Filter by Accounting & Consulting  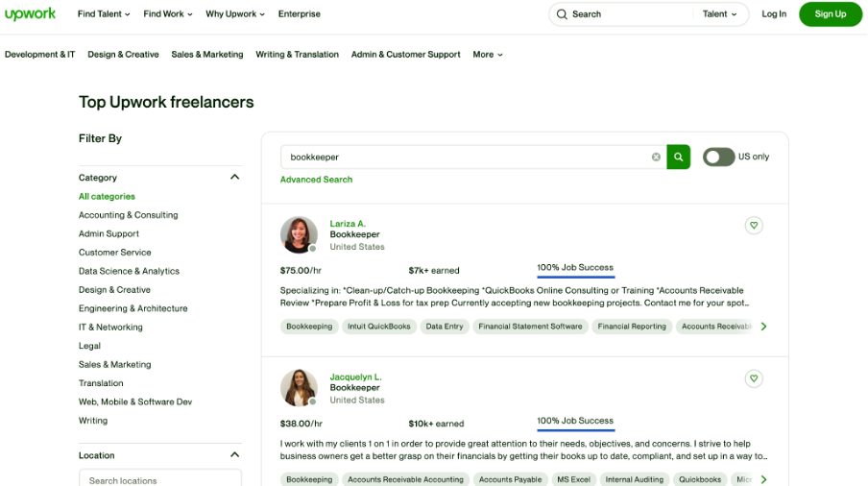pyautogui.click(x=129, y=215)
